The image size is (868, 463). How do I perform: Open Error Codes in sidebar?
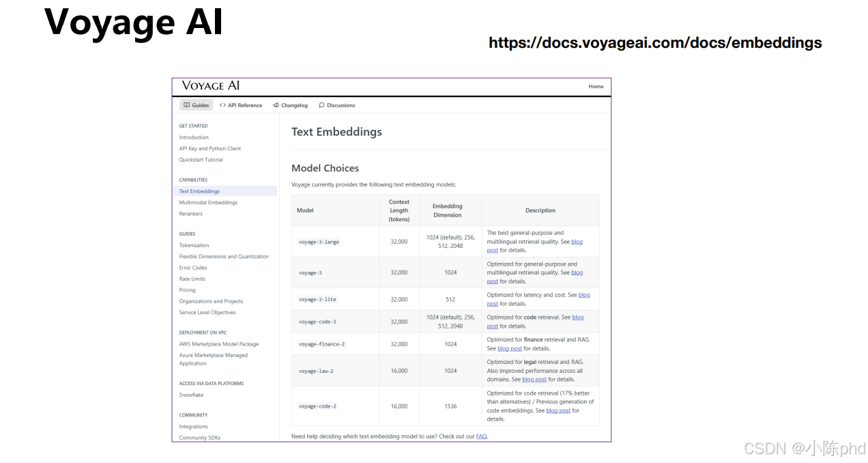(193, 268)
